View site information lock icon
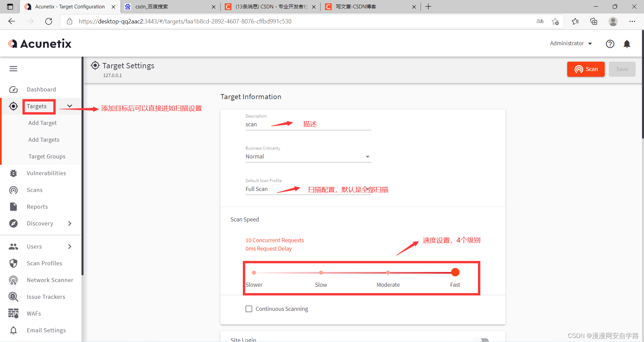The image size is (644, 342). click(x=70, y=21)
